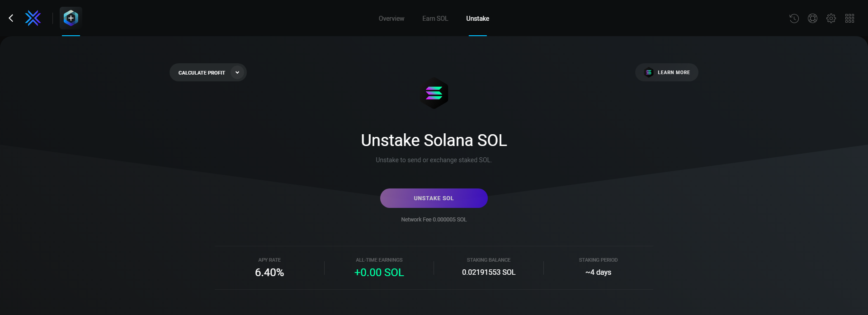Open the settings gear icon
The height and width of the screenshot is (315, 868).
[831, 19]
